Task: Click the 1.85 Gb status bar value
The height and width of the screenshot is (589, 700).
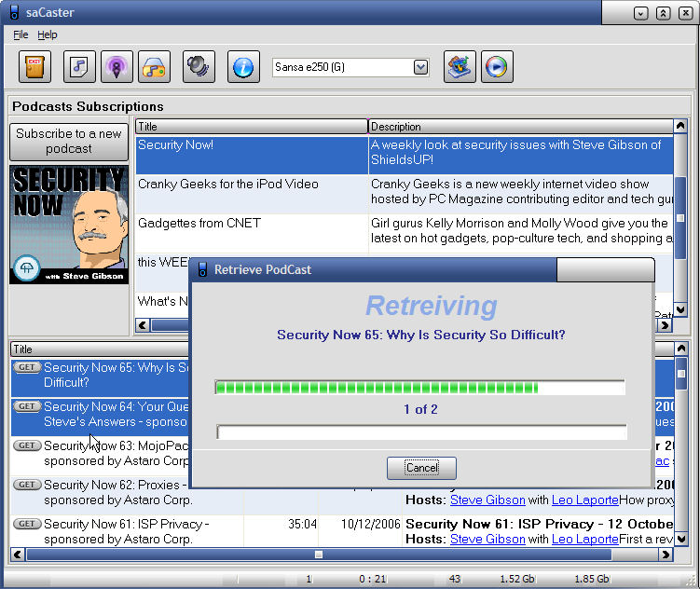Action: point(592,579)
